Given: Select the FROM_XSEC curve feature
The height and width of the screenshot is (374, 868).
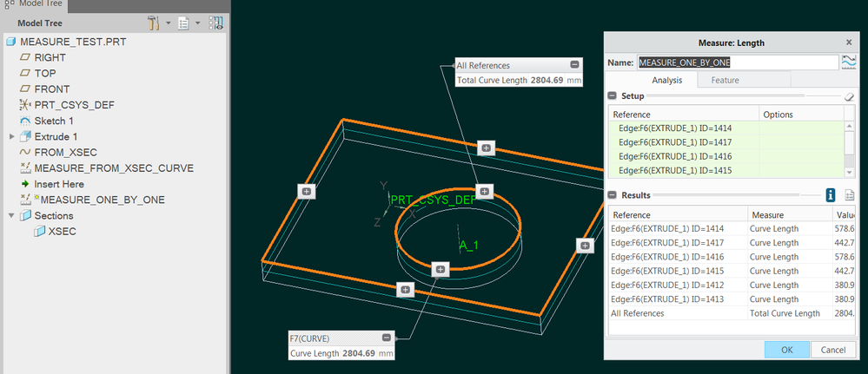Looking at the screenshot, I should (65, 152).
